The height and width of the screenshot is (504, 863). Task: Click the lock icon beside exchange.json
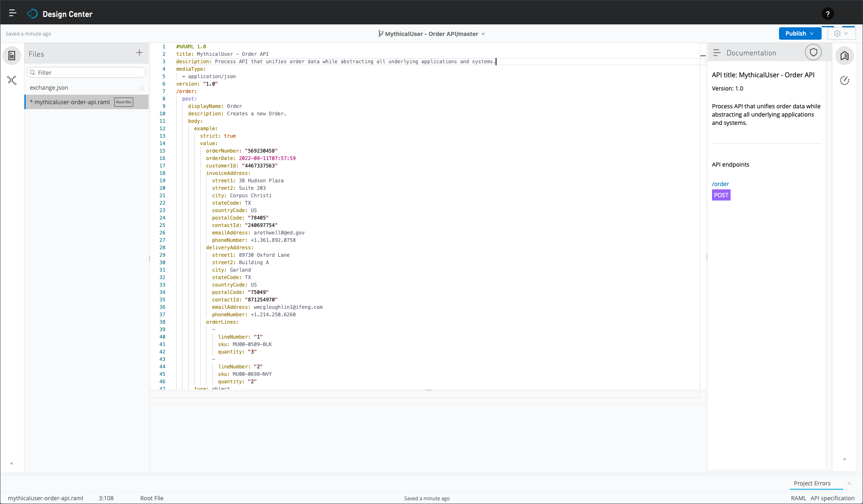coord(141,88)
